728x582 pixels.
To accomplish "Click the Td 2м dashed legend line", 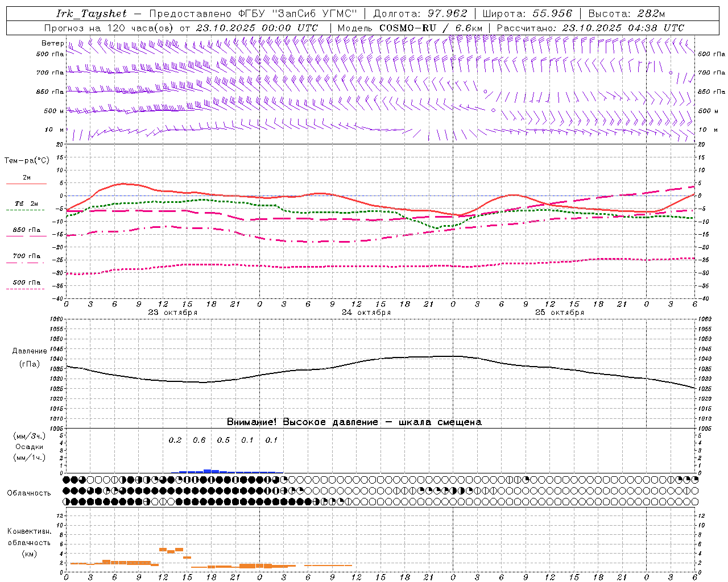I will tap(26, 210).
